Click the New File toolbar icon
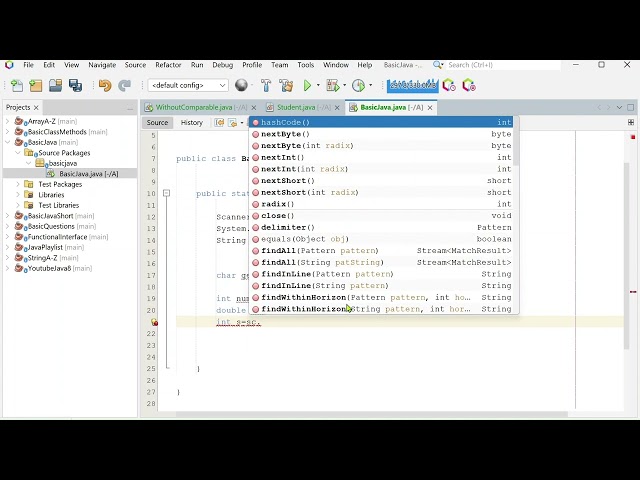Image resolution: width=640 pixels, height=480 pixels. coord(17,85)
